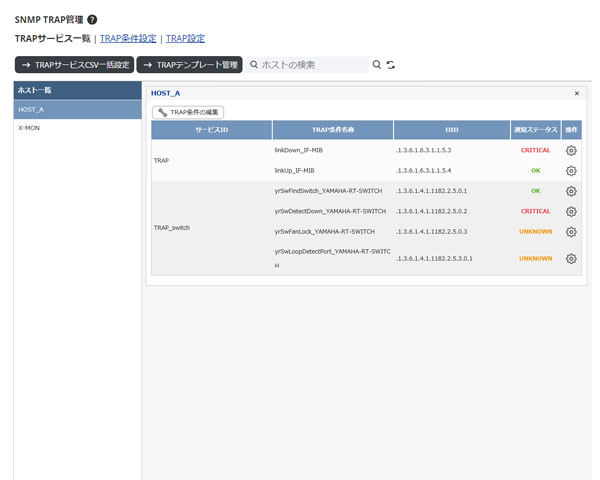Viewport: 600px width, 480px height.
Task: Click linkDown_IF-MIB condition name
Action: click(x=298, y=150)
